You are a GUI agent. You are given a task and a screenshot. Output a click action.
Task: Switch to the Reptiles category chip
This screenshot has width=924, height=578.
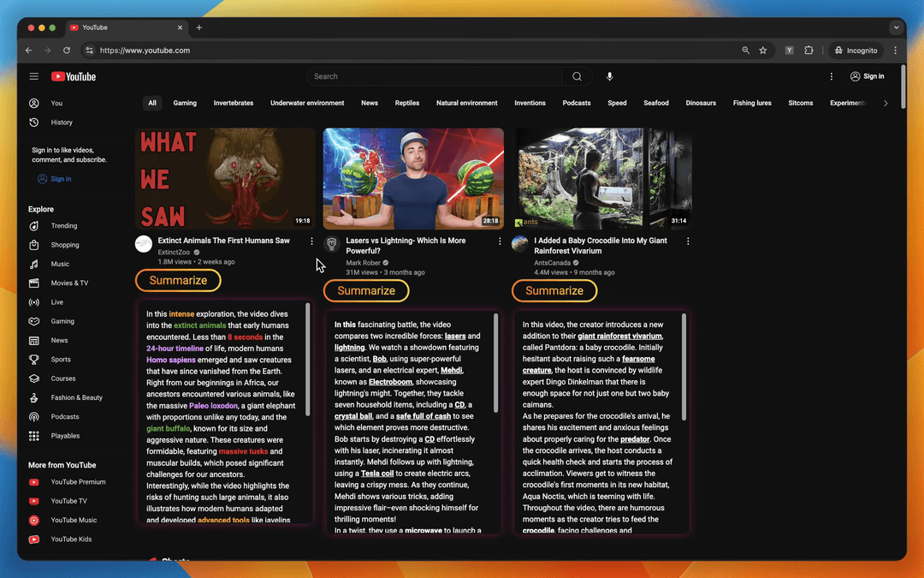406,103
